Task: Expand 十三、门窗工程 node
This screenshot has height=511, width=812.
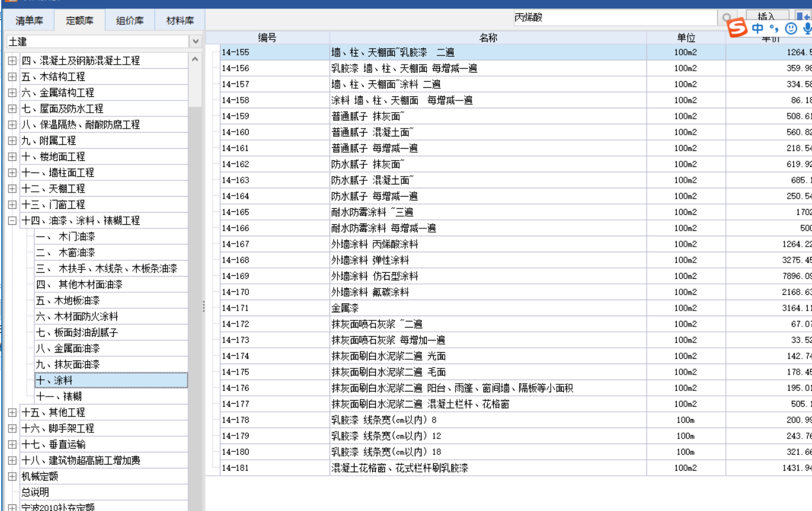Action: click(12, 205)
